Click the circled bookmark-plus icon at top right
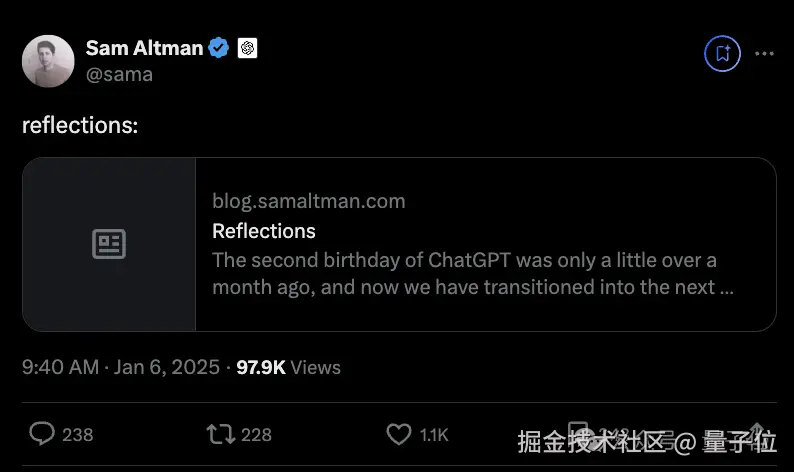The height and width of the screenshot is (472, 794). 722,53
